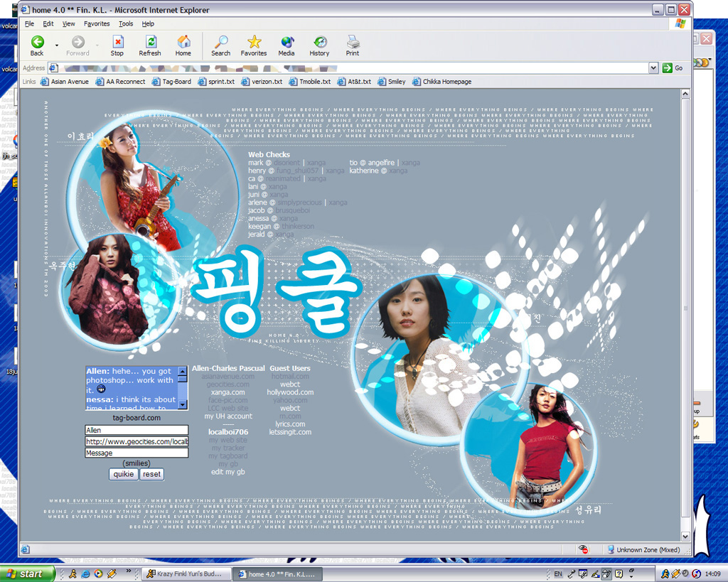Open the Media toolbar icon
The height and width of the screenshot is (582, 728).
(287, 42)
